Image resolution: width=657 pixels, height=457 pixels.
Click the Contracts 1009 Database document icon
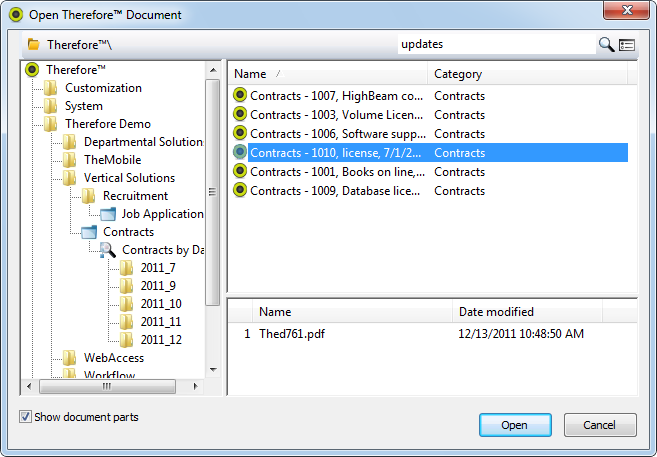pos(240,190)
